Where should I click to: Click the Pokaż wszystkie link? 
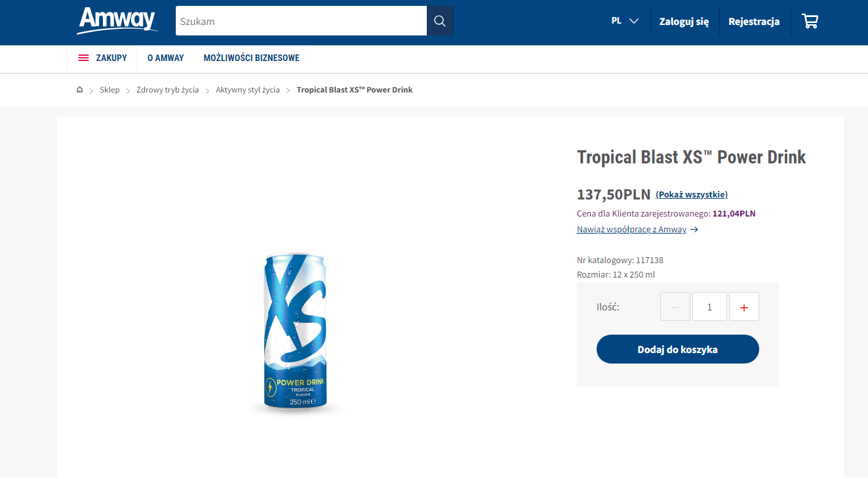click(692, 194)
